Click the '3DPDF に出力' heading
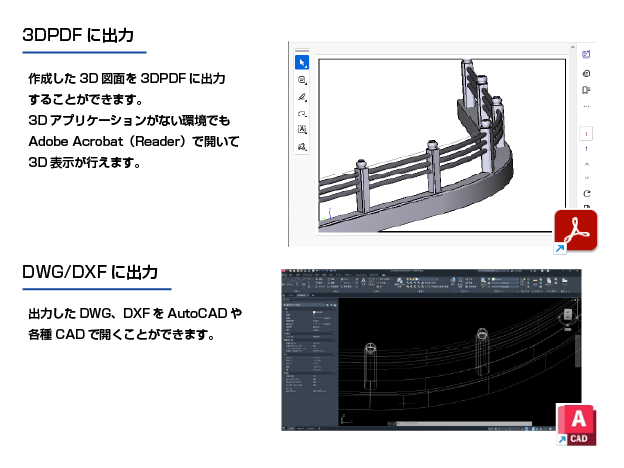The height and width of the screenshot is (468, 624). 78,35
